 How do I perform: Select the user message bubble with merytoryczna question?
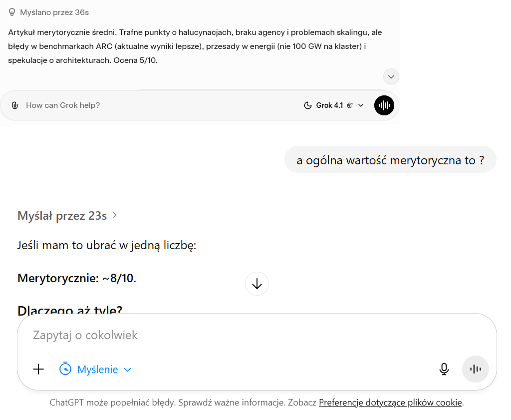tap(390, 159)
